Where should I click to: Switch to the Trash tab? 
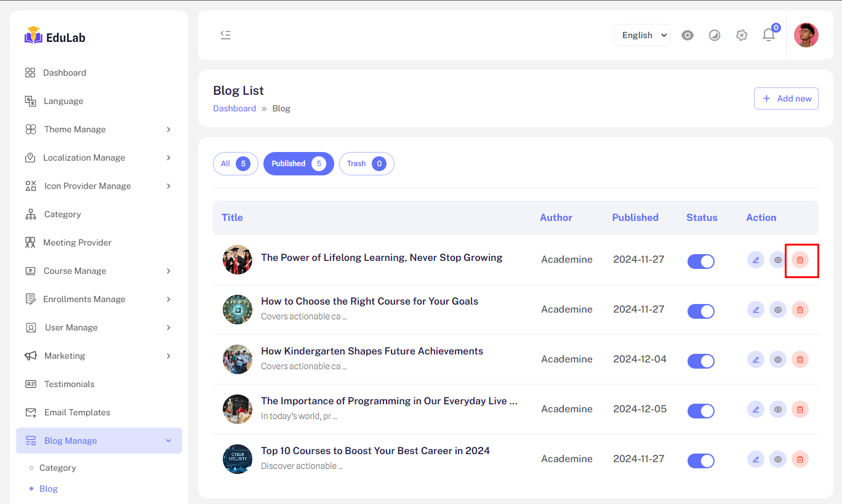point(366,164)
